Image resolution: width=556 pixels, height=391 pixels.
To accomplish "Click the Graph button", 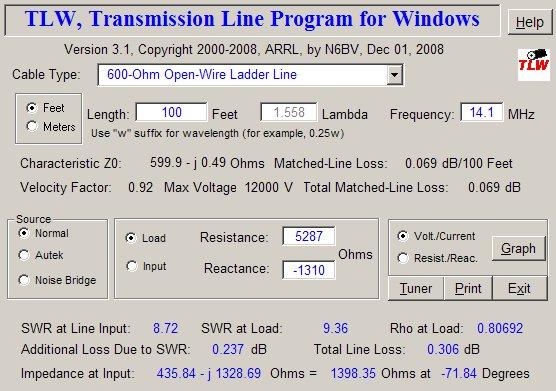I will pyautogui.click(x=518, y=248).
